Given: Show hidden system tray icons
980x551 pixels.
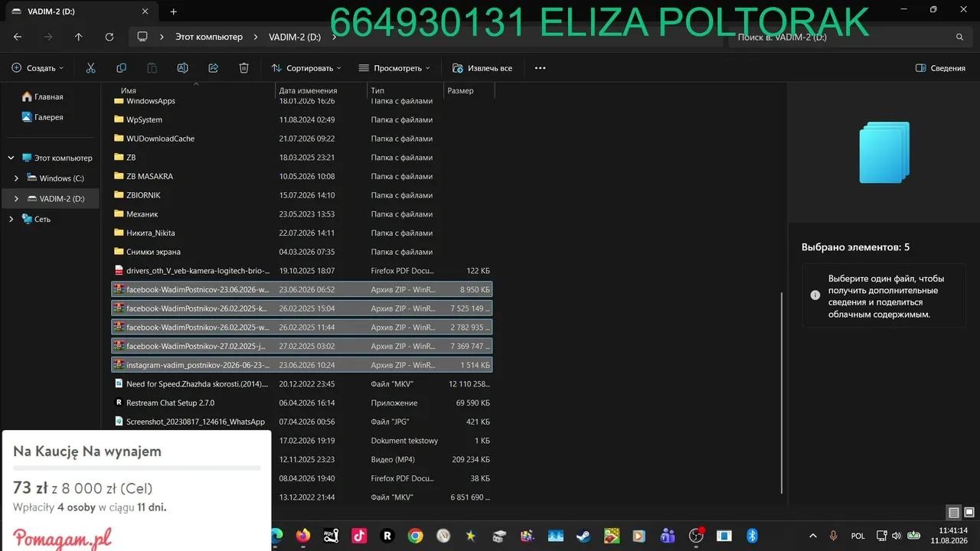Looking at the screenshot, I should pyautogui.click(x=812, y=536).
